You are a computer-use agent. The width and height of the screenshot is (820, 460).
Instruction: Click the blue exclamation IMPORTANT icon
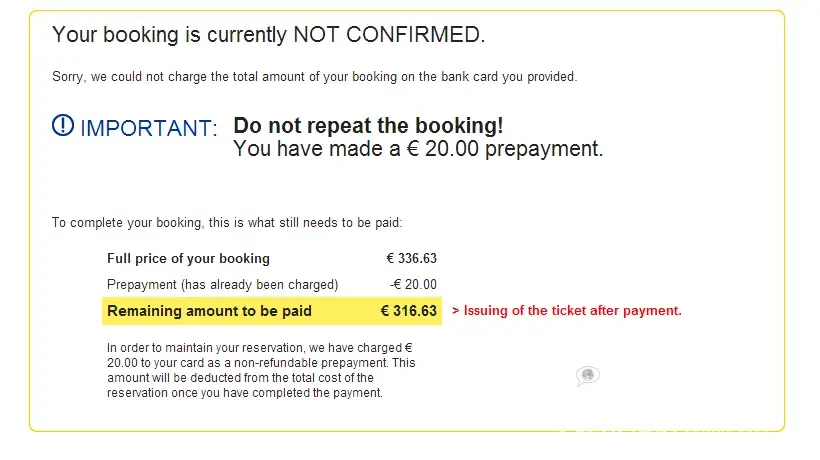tap(63, 126)
